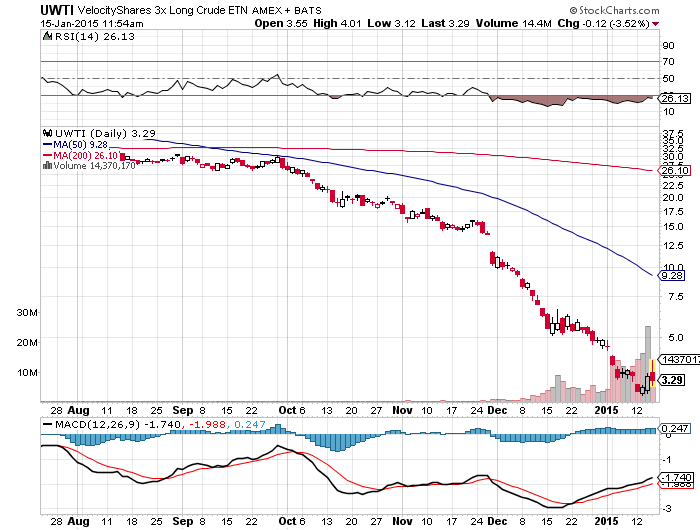Click the RSI(14) 26.13 legend text

[94, 37]
